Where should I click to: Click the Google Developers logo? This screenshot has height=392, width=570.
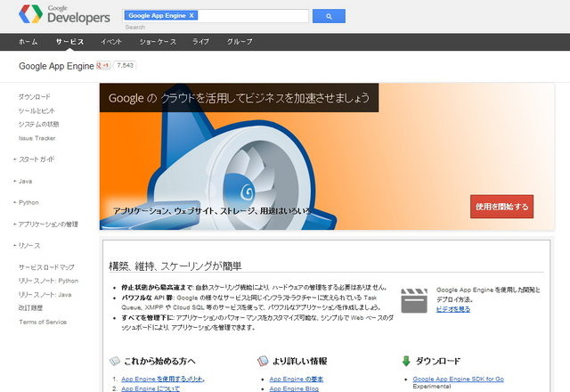click(x=64, y=14)
